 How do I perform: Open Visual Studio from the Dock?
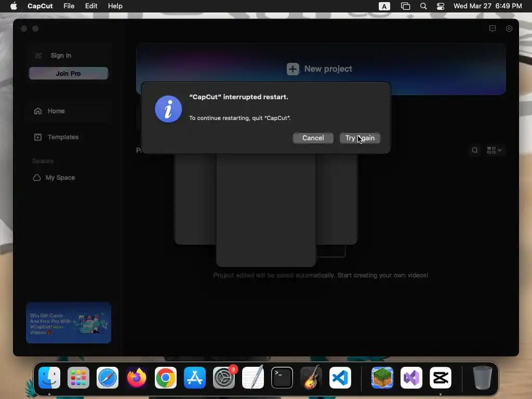[411, 378]
